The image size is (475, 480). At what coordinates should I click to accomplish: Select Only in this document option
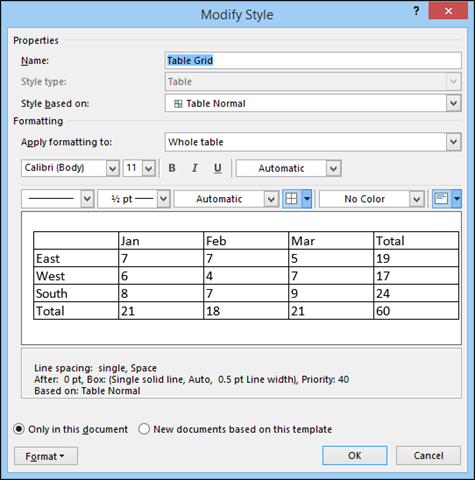point(71,429)
